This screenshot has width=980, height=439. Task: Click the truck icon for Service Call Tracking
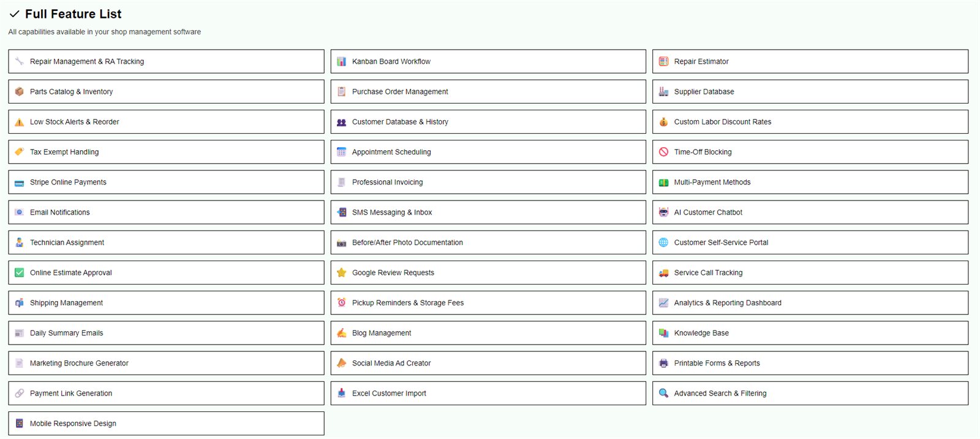pyautogui.click(x=663, y=273)
